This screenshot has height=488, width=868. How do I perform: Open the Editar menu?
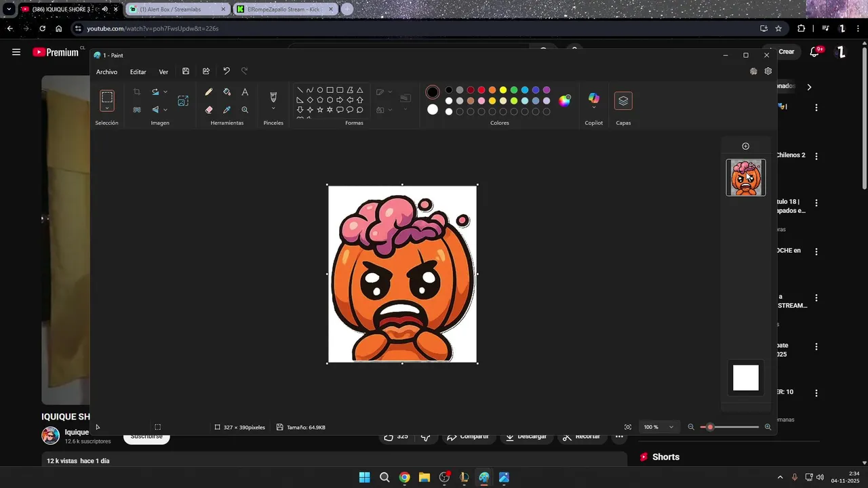pos(138,72)
